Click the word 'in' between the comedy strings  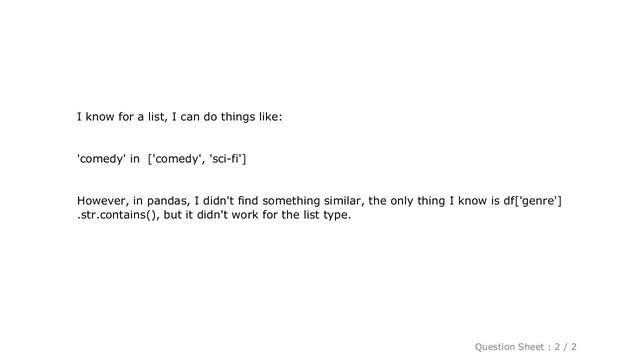[135, 159]
